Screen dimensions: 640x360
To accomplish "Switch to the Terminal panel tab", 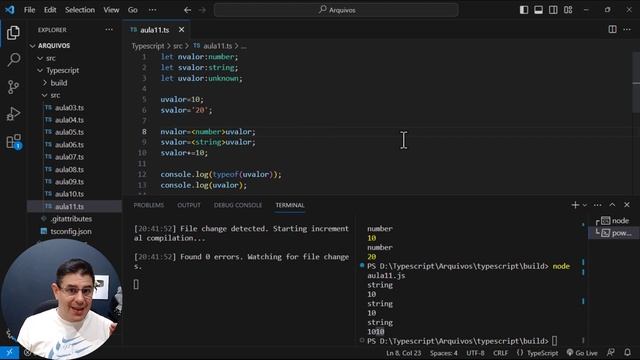I will click(x=290, y=205).
